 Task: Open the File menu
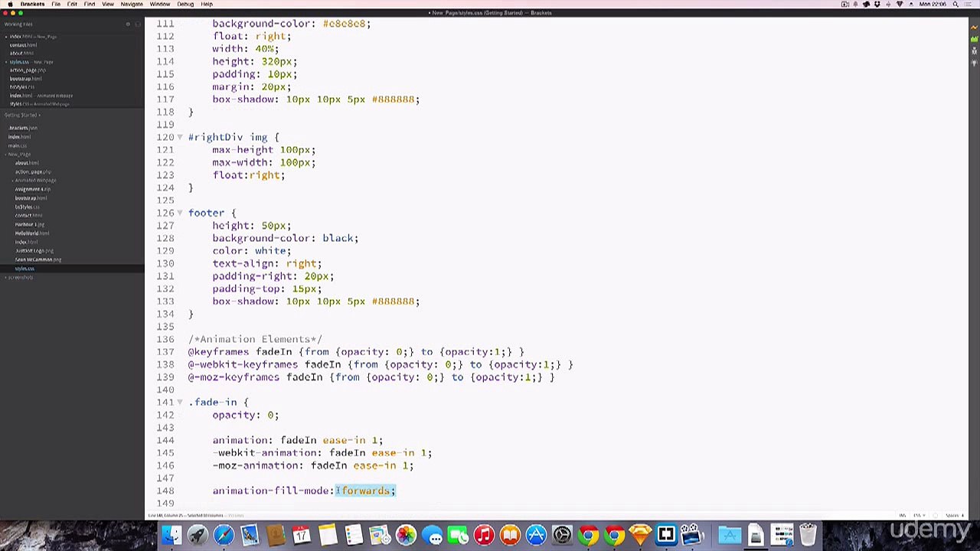[x=56, y=4]
